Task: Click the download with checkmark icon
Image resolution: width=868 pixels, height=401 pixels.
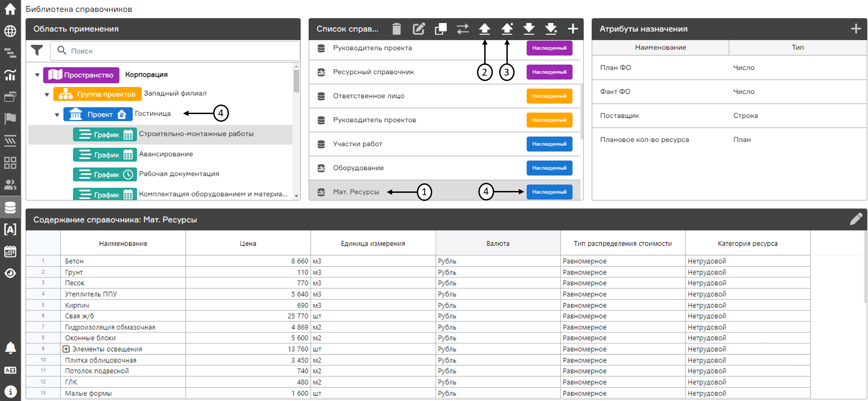Action: 551,29
